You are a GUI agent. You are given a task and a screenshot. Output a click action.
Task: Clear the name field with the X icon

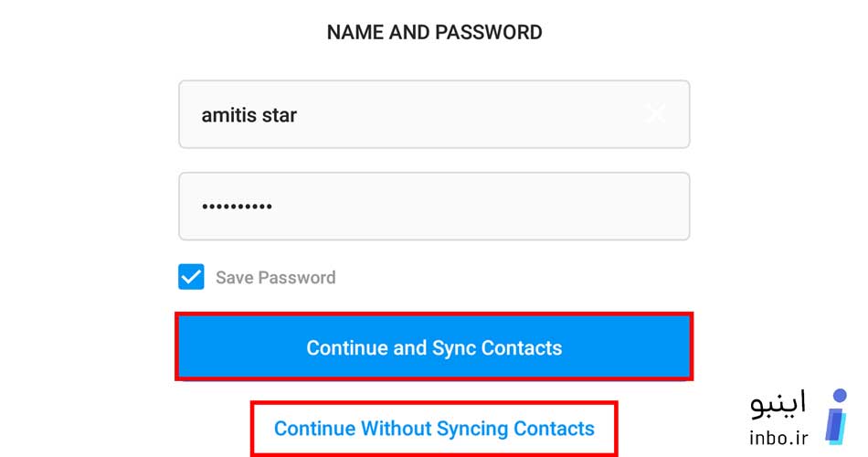[x=655, y=114]
